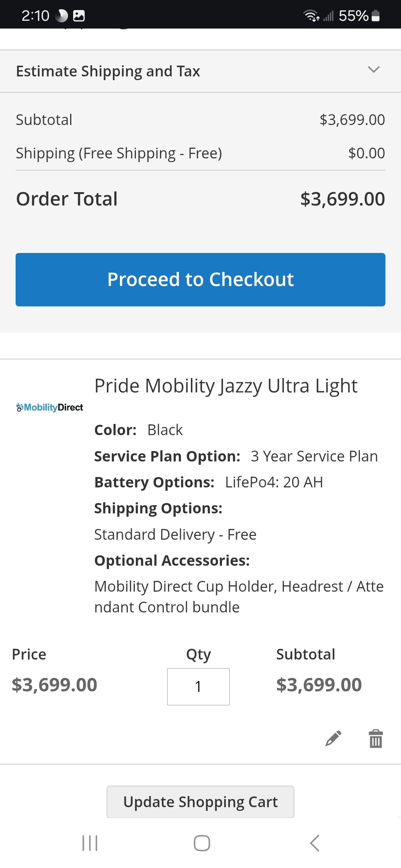The image size is (401, 868).
Task: Open the Estimate Shipping and Tax section
Action: tap(108, 71)
